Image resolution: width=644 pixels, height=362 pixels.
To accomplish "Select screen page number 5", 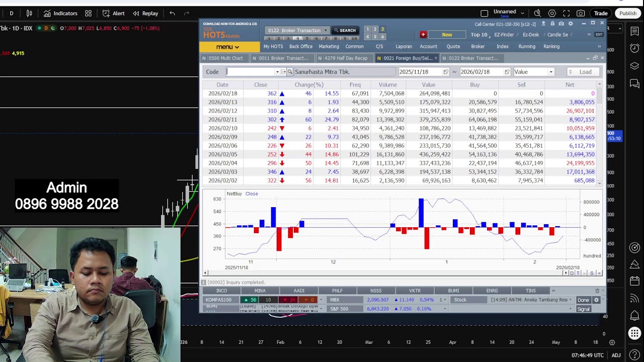I will tap(375, 37).
